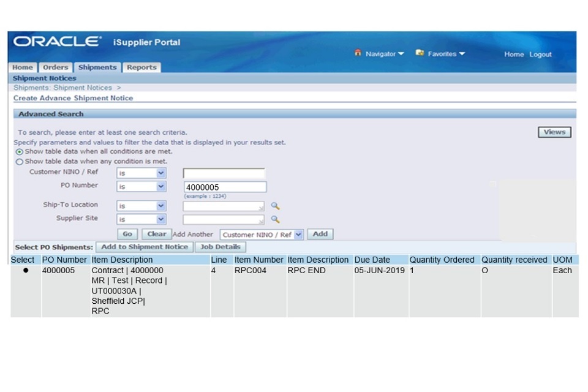Click the PO Number input field
Screen dimensions: 588x392
click(224, 187)
